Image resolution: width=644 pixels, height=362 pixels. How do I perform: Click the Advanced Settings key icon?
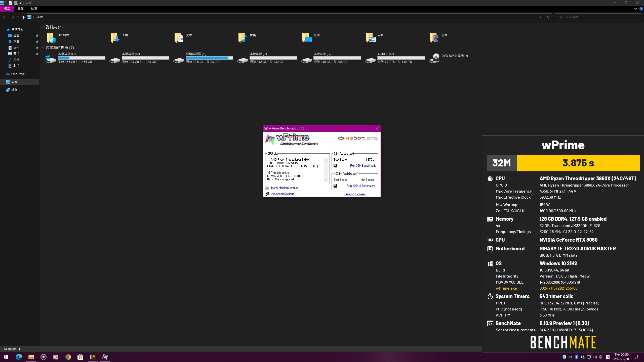coord(267,194)
